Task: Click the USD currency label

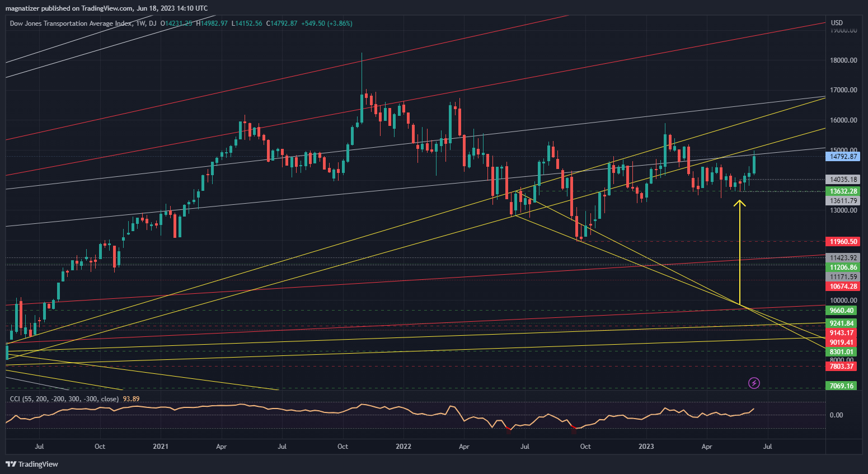Action: 837,23
